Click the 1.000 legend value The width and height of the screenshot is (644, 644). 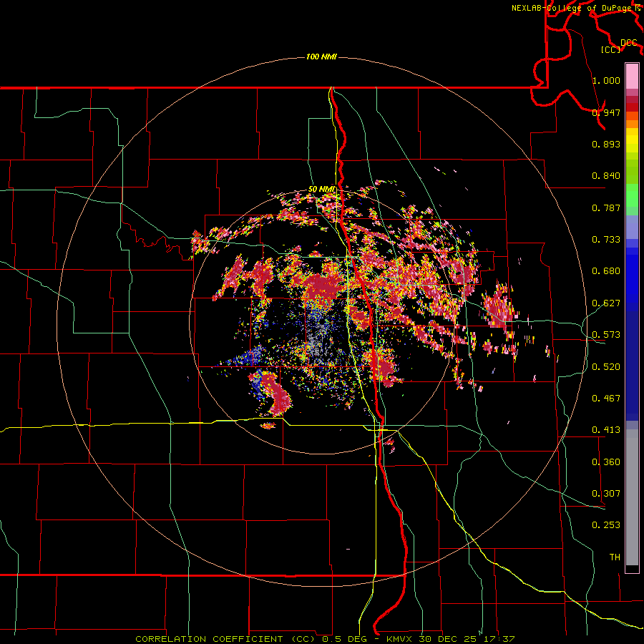(x=606, y=80)
